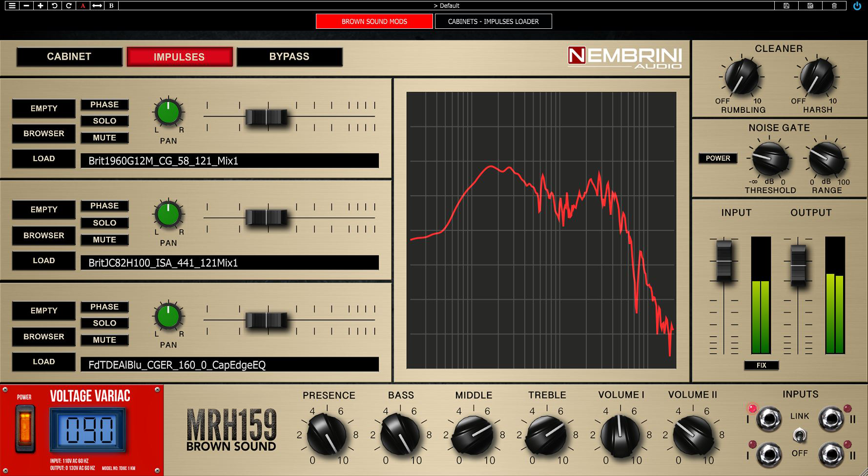Click the level fader of FdTDEAlBlu slot
The height and width of the screenshot is (476, 868).
(x=267, y=320)
